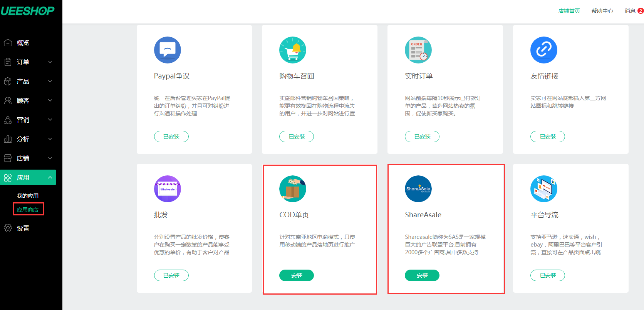Image resolution: width=644 pixels, height=310 pixels.
Task: Click the 购物车召回 title text
Action: click(x=297, y=76)
